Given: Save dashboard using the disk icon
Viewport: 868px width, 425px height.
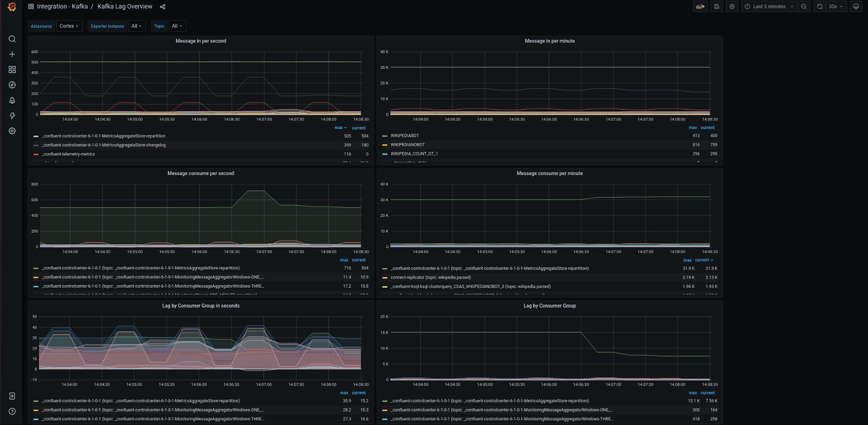Looking at the screenshot, I should pyautogui.click(x=717, y=7).
